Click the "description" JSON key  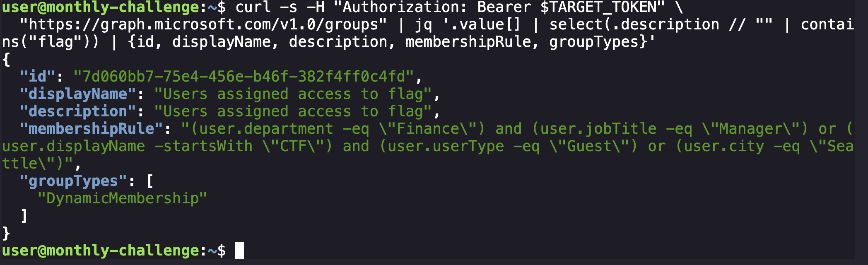pyautogui.click(x=78, y=111)
